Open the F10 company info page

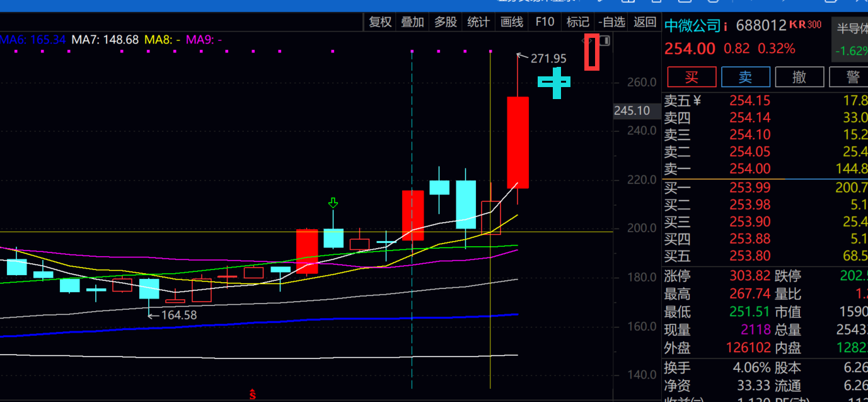pyautogui.click(x=545, y=22)
